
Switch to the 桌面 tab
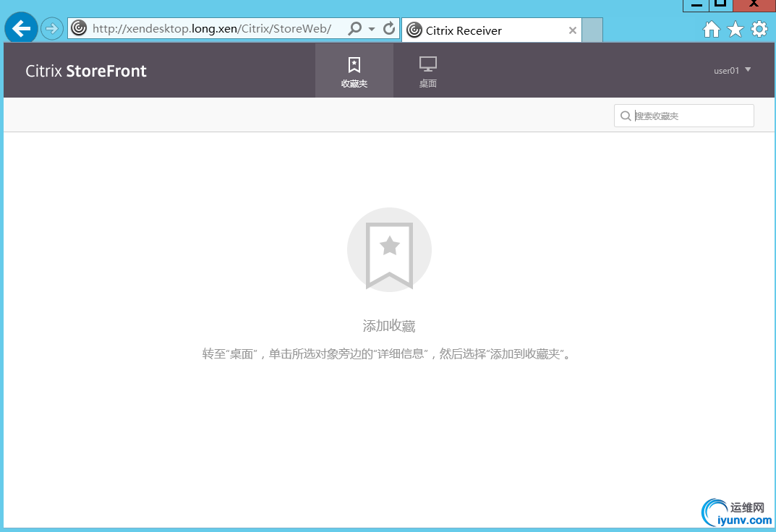coord(428,70)
